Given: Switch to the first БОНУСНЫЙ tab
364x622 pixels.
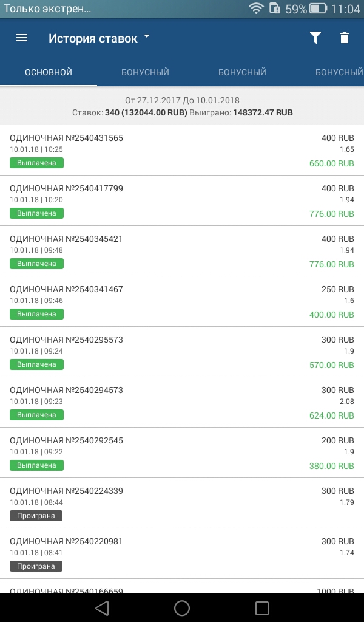Looking at the screenshot, I should 145,72.
